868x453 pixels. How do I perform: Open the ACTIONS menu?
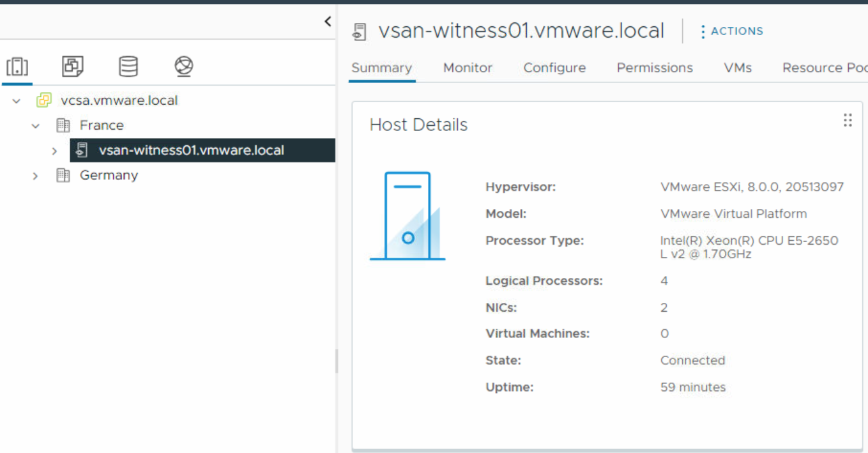732,31
